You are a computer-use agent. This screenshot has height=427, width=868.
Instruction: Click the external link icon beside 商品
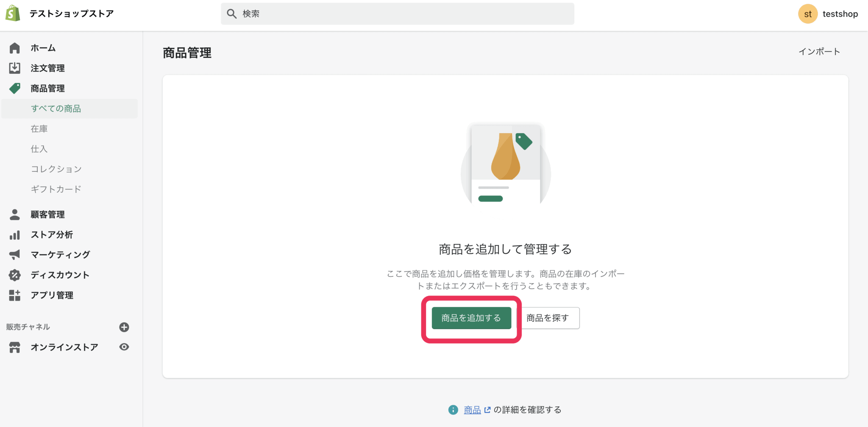(x=487, y=410)
